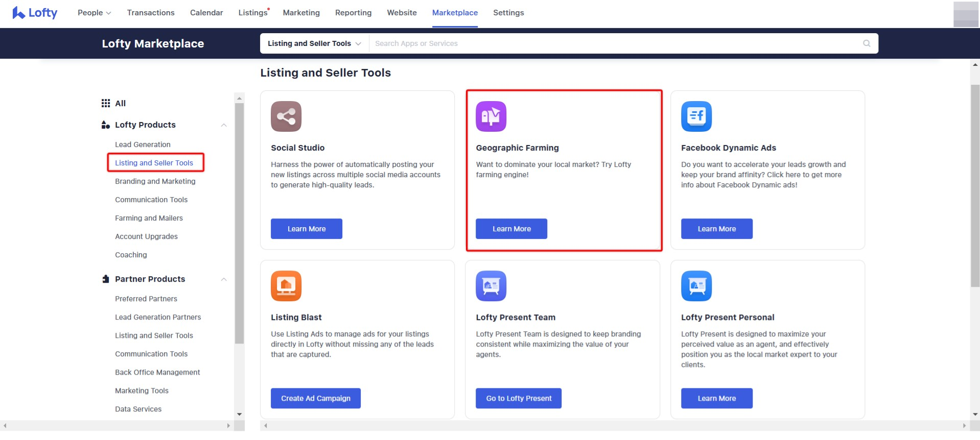Viewport: 980px width, 440px height.
Task: Focus the Search Apps or Services field
Action: point(613,43)
